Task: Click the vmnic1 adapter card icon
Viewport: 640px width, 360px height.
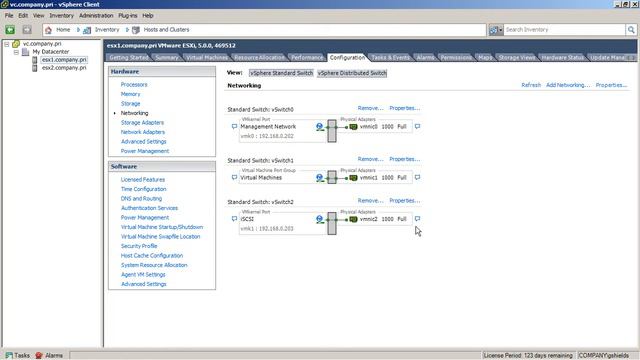Action: (x=353, y=178)
